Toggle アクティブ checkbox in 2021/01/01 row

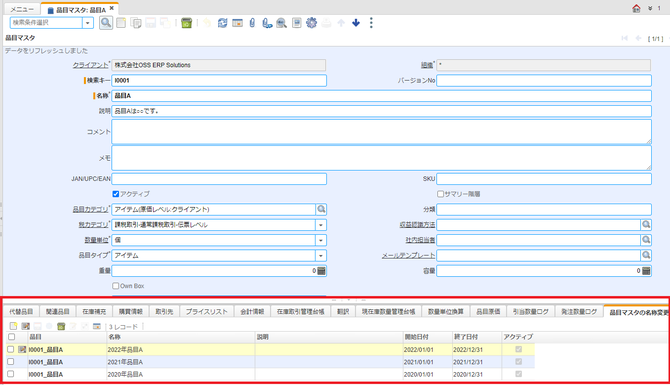pos(519,362)
